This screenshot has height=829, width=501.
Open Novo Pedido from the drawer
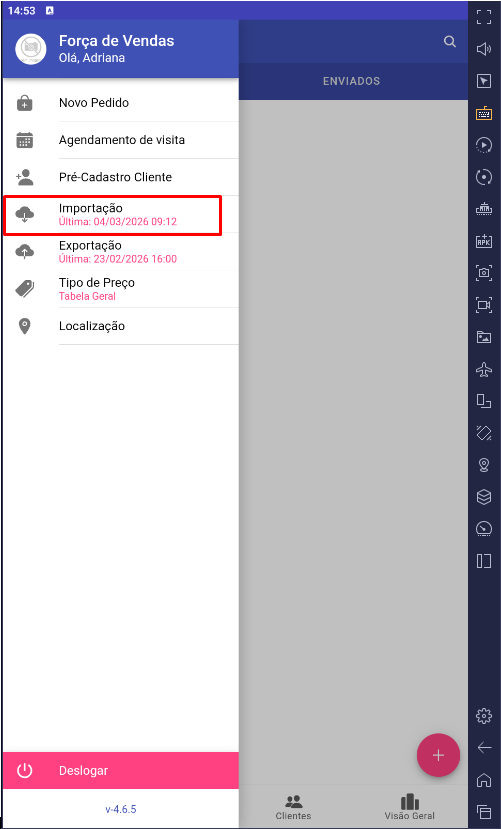click(120, 103)
